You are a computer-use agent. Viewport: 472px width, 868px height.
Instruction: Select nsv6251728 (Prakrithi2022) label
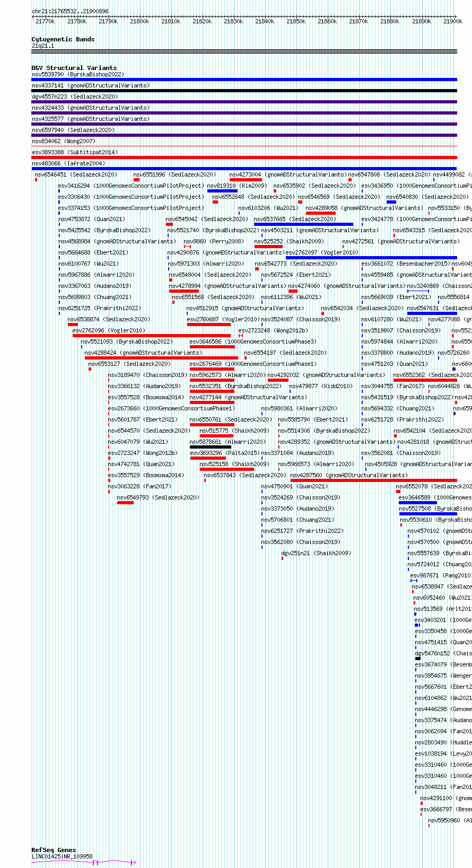[x=403, y=420]
